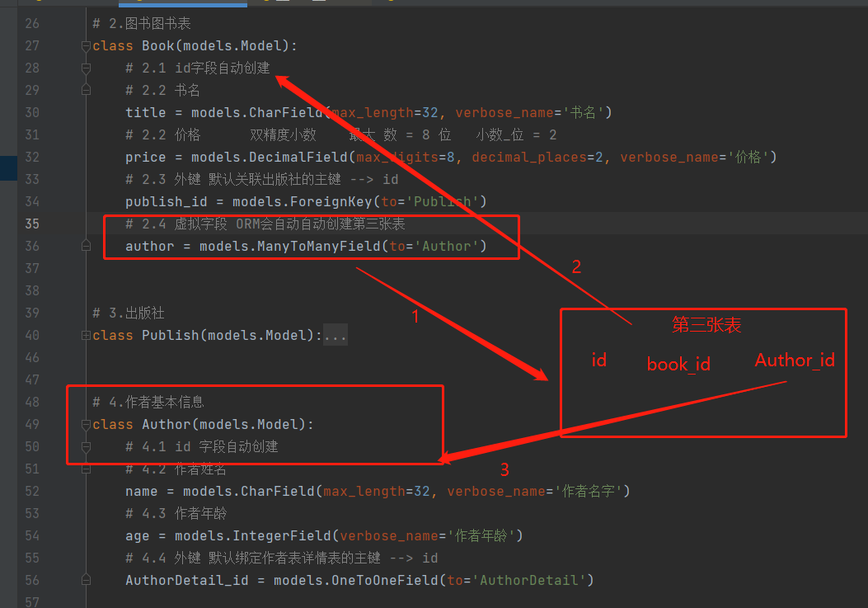Toggle fold marker beside line 50 comment
This screenshot has height=608, width=868.
click(x=86, y=446)
